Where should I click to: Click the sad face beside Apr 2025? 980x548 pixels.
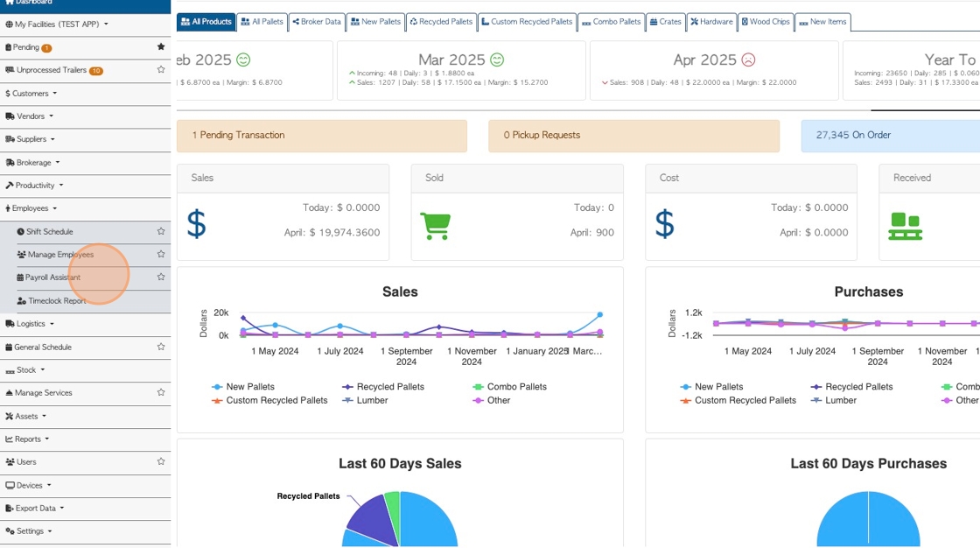(748, 60)
